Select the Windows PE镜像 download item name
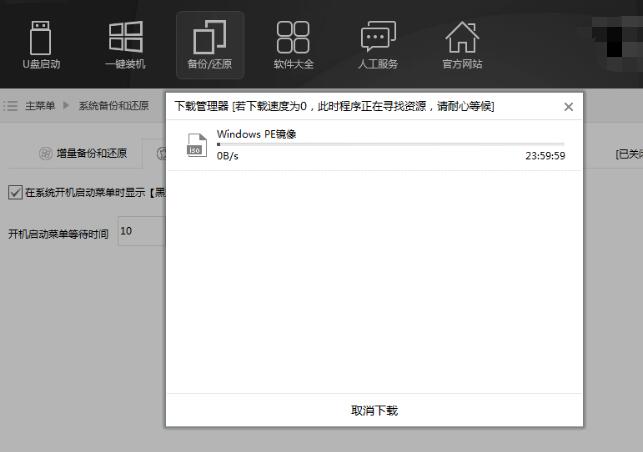This screenshot has height=452, width=643. click(256, 133)
